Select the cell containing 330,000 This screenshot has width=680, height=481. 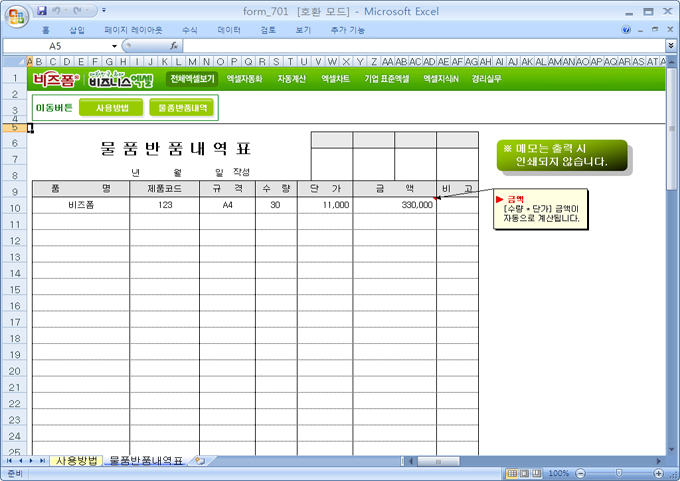tap(394, 204)
